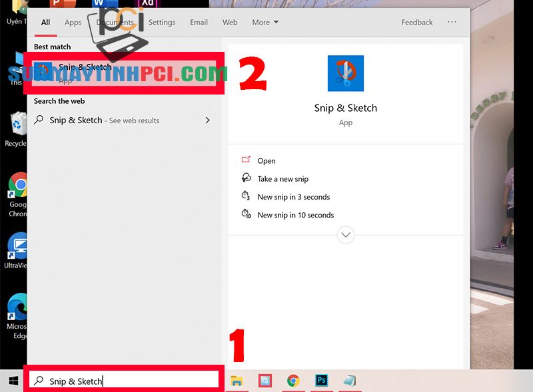The height and width of the screenshot is (392, 533).
Task: Select Google Chrome desktop shortcut
Action: coord(17,194)
